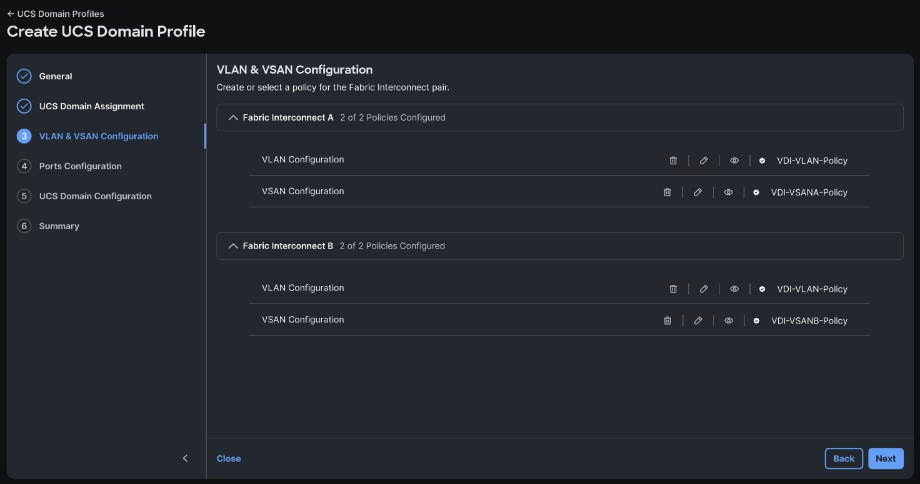Image resolution: width=920 pixels, height=484 pixels.
Task: Click the VDI-VSANA-Policy status dot
Action: point(756,192)
